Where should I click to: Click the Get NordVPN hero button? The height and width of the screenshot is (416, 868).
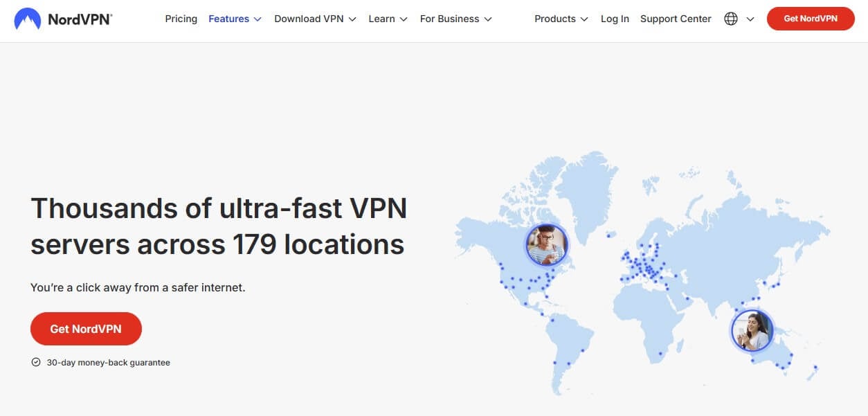(86, 329)
